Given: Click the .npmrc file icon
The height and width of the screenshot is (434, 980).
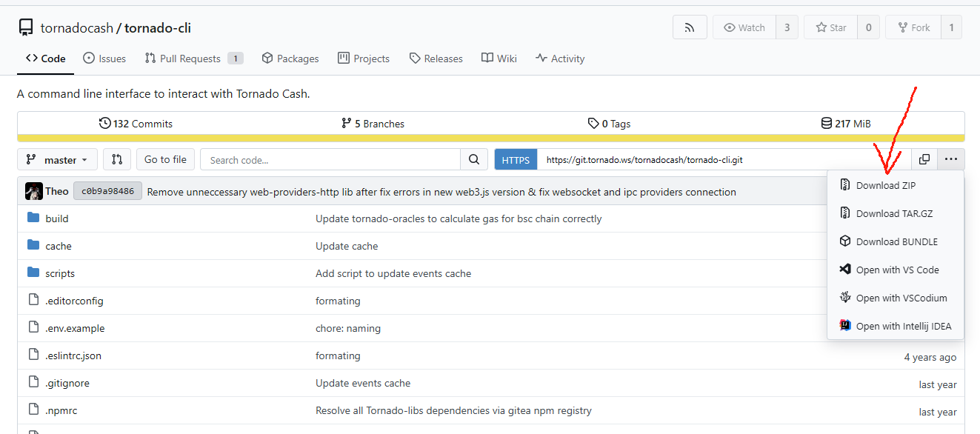Looking at the screenshot, I should click(x=33, y=410).
